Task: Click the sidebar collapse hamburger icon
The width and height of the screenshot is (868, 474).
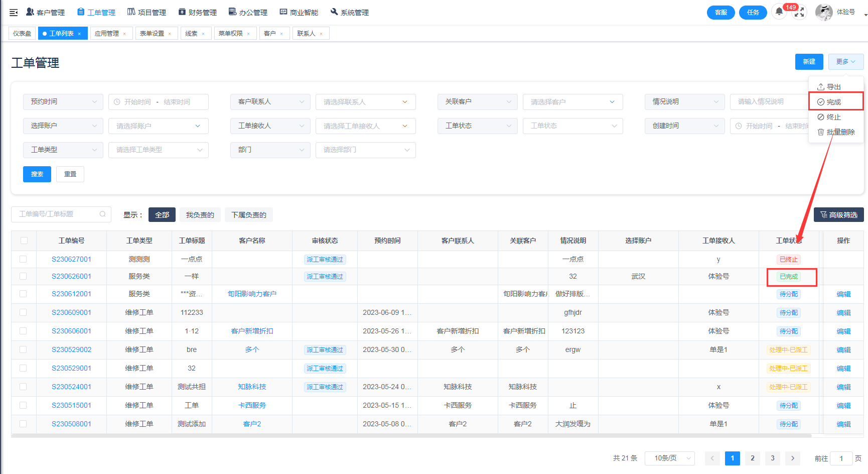Action: 14,13
